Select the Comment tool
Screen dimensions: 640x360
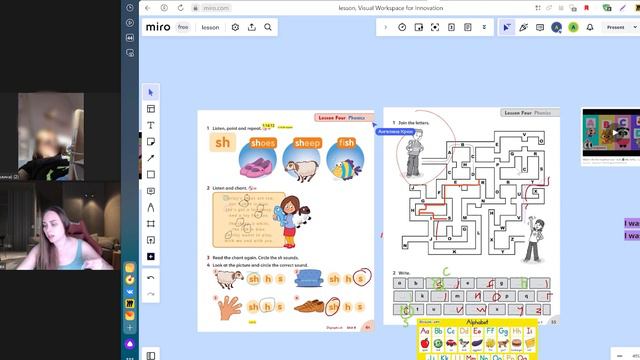tap(151, 191)
